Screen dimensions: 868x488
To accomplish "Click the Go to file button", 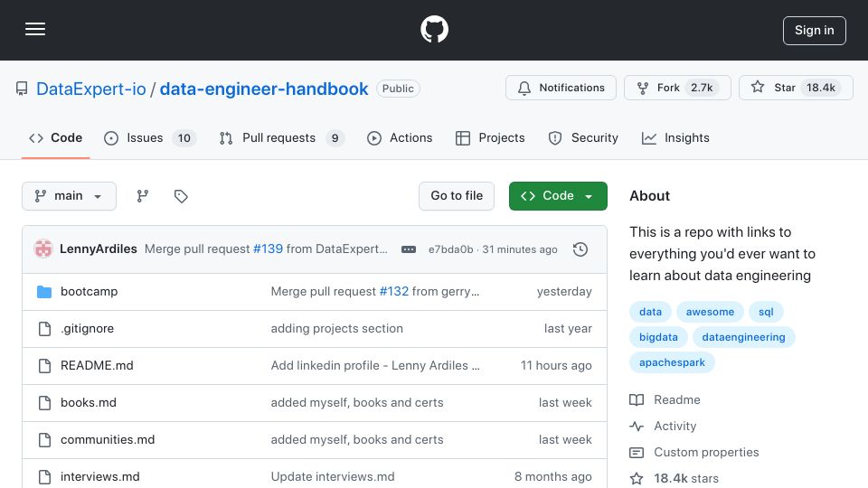I will point(457,196).
